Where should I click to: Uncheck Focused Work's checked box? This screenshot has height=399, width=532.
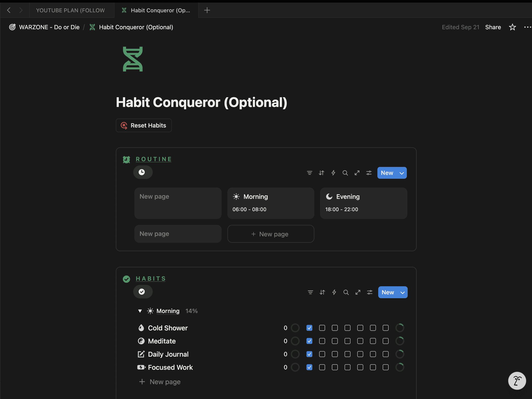(x=309, y=367)
